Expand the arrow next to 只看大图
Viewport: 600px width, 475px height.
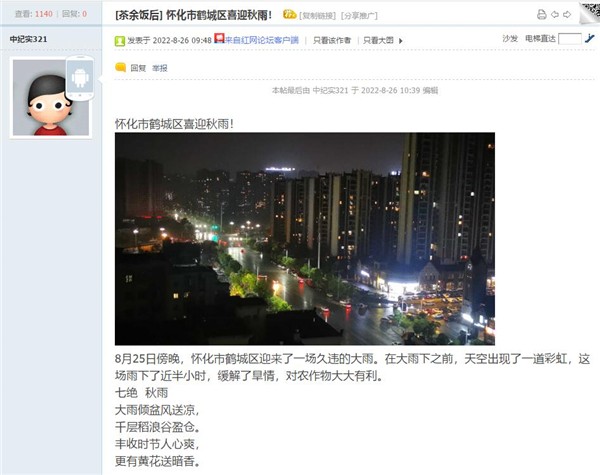tap(400, 41)
